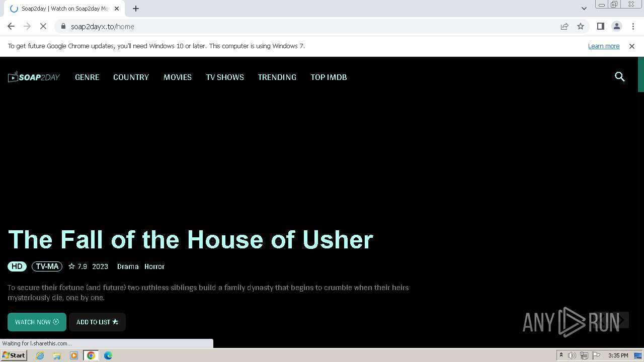The height and width of the screenshot is (362, 644).
Task: Click the HD quality badge
Action: (x=17, y=266)
